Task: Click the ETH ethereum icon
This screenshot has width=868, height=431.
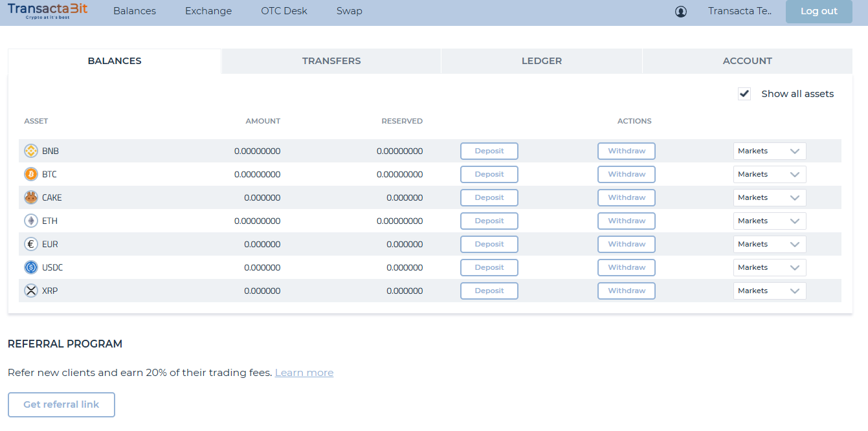Action: point(31,221)
